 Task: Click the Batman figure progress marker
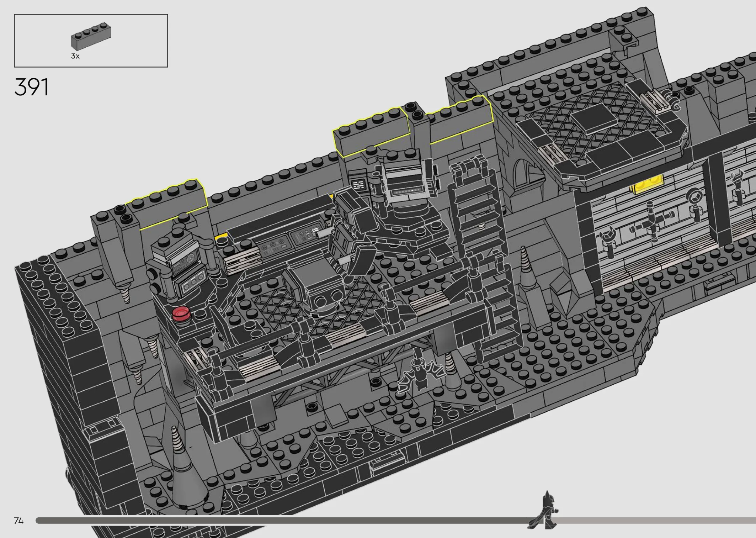[x=543, y=510]
